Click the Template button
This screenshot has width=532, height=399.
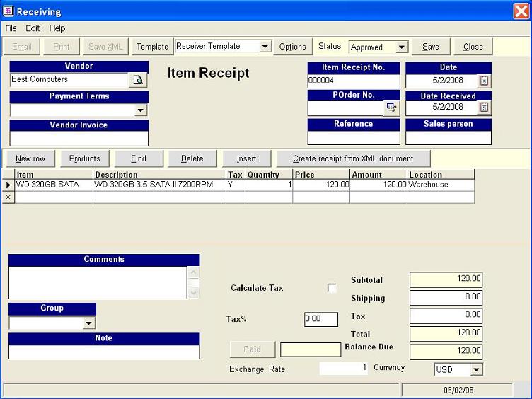coord(152,47)
